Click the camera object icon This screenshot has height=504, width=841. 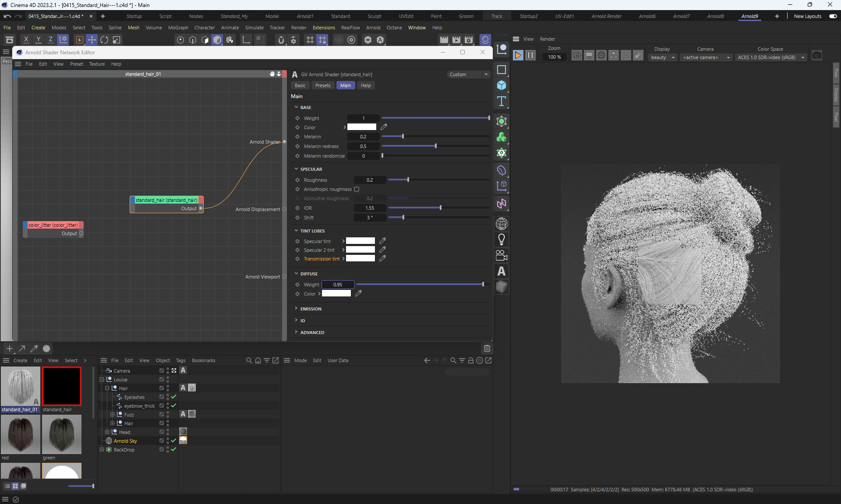pyautogui.click(x=502, y=255)
